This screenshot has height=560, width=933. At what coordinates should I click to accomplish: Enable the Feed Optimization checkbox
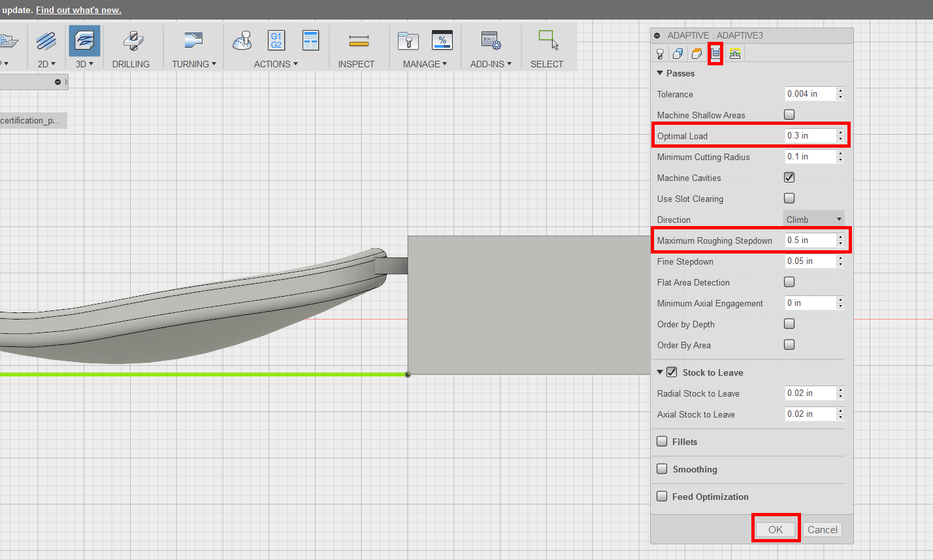[662, 497]
